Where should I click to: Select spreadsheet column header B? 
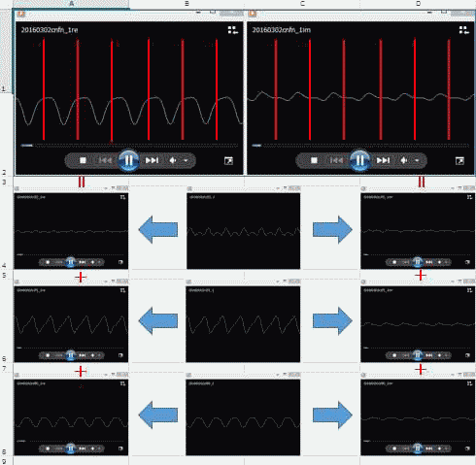tap(187, 4)
